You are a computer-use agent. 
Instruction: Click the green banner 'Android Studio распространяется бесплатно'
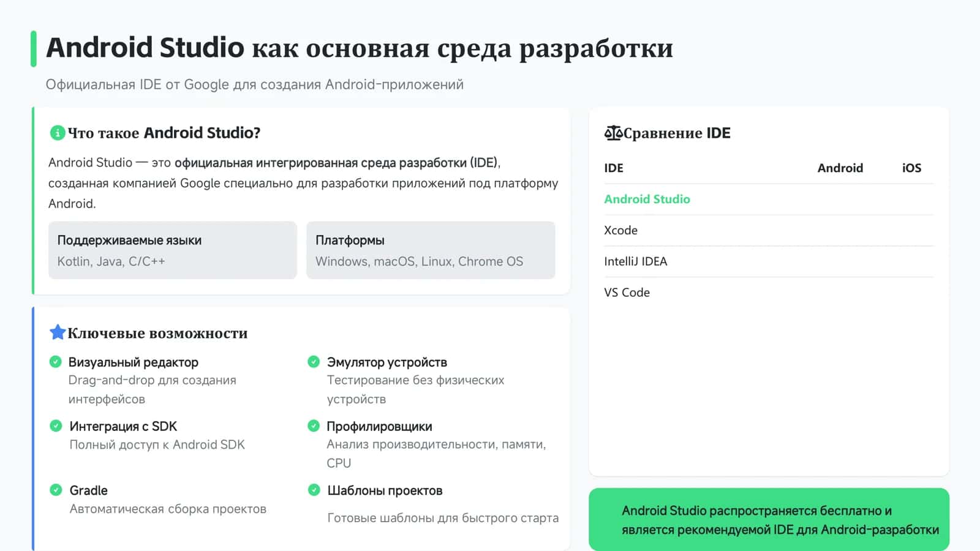point(769,519)
